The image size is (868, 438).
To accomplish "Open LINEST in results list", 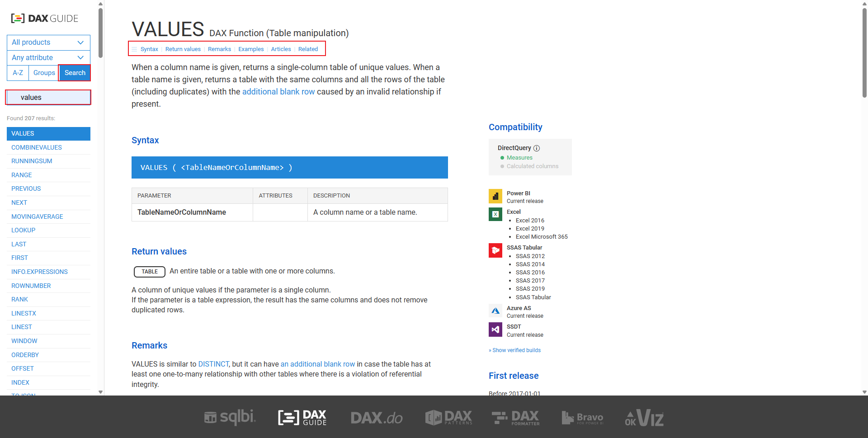I will (x=48, y=327).
